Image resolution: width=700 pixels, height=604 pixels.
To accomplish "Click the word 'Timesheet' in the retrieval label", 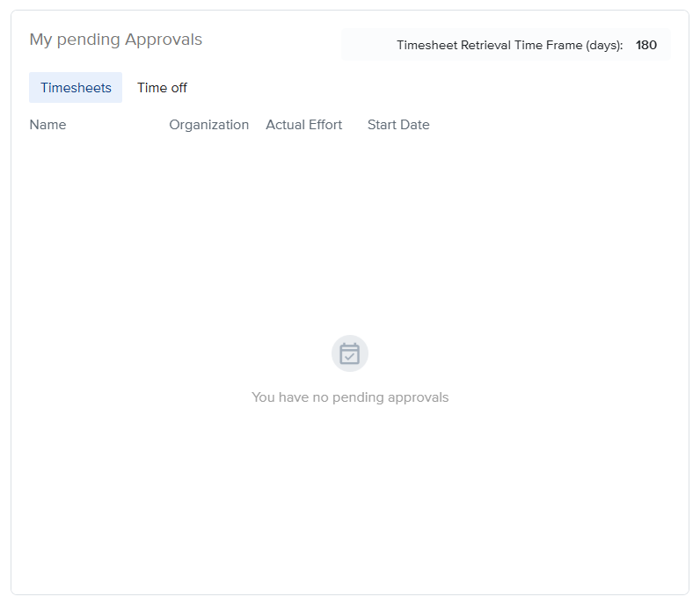I will coord(427,45).
